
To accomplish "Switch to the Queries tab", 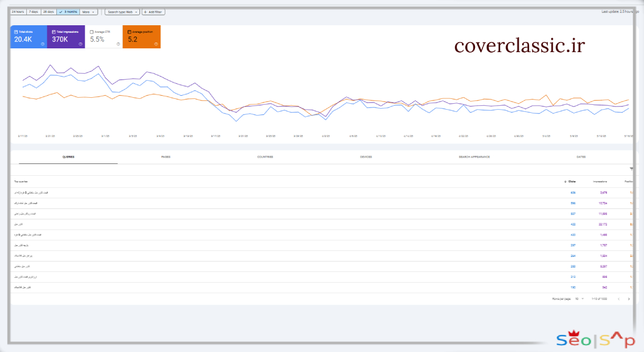I will 68,157.
